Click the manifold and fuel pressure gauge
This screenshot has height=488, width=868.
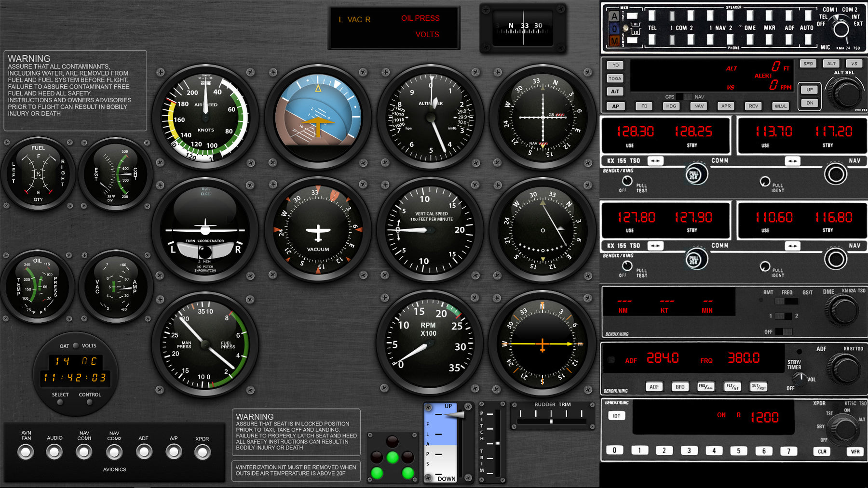click(x=205, y=344)
